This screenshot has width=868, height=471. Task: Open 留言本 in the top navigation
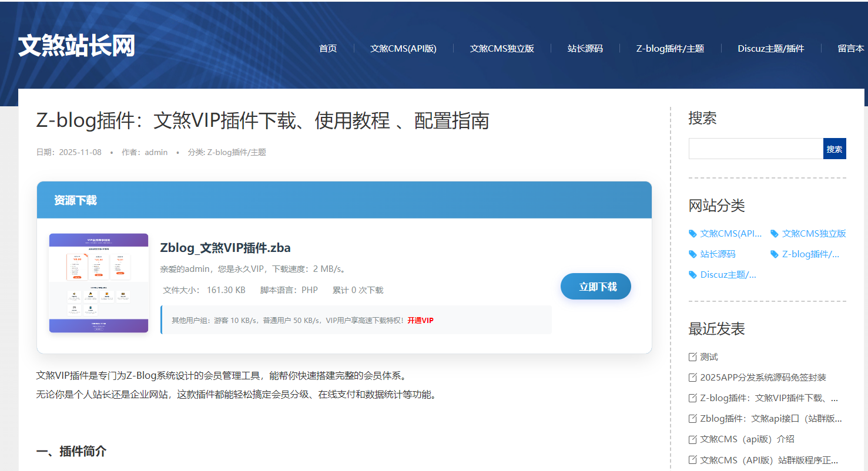(x=851, y=48)
